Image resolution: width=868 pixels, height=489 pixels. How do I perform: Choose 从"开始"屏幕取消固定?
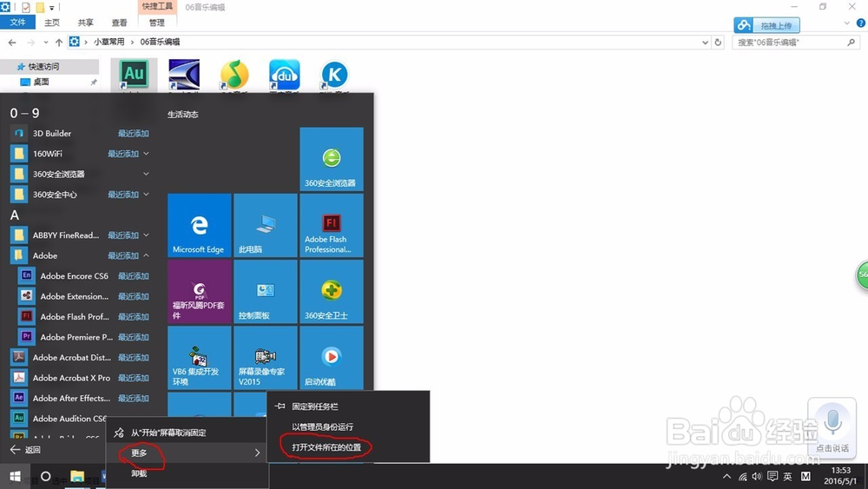(187, 433)
